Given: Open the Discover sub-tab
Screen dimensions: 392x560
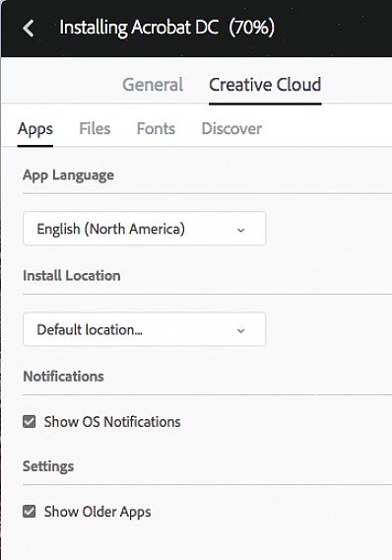Looking at the screenshot, I should (x=231, y=128).
